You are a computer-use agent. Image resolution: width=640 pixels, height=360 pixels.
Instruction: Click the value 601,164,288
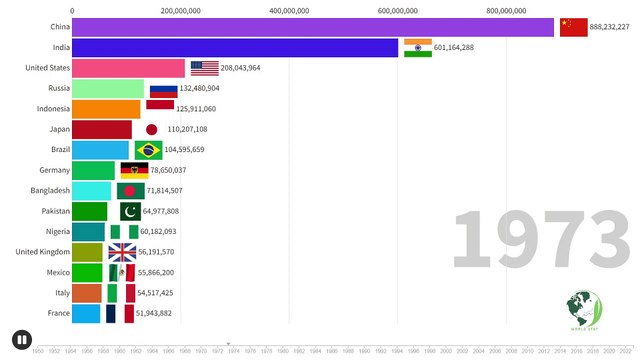[x=453, y=48]
